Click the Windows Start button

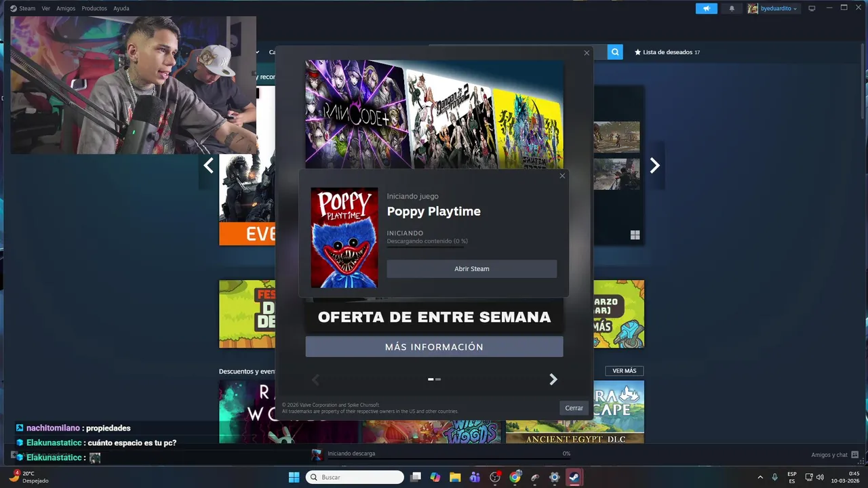pyautogui.click(x=294, y=477)
